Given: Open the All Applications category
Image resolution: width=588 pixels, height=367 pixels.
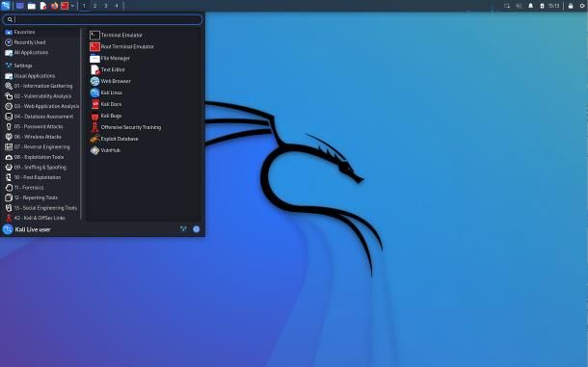Looking at the screenshot, I should point(40,52).
